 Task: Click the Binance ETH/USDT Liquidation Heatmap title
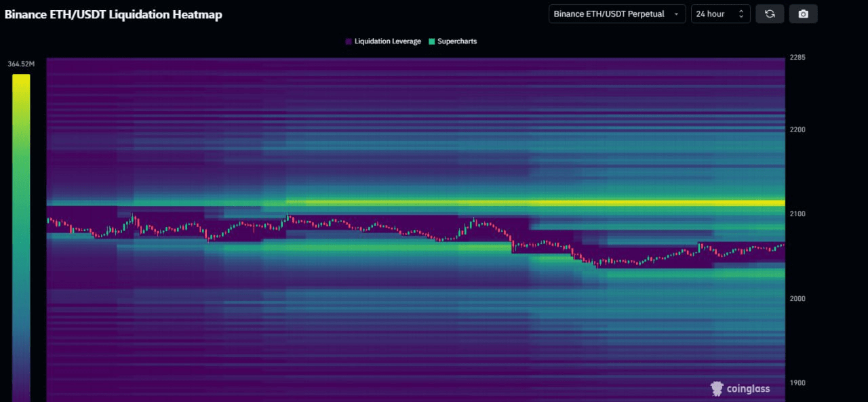113,14
